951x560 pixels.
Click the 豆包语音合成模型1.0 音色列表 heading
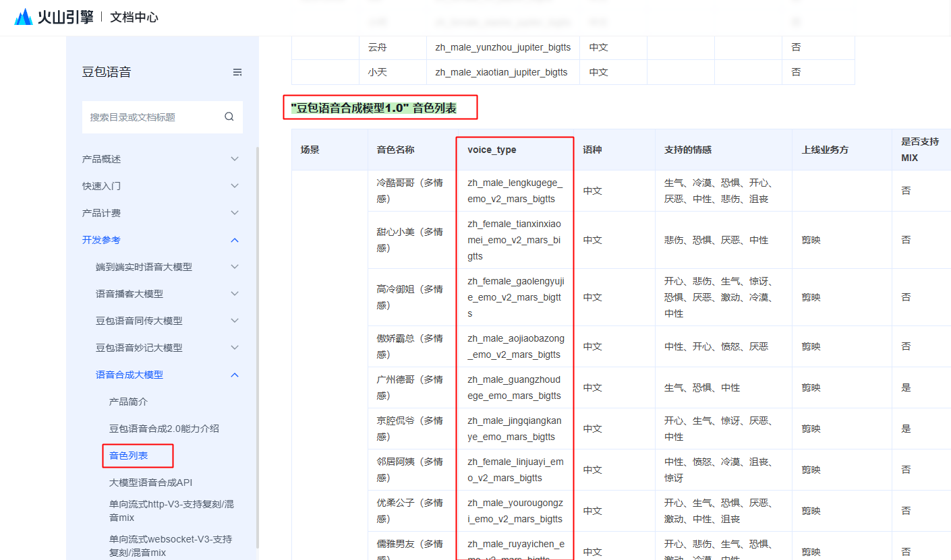coord(374,108)
